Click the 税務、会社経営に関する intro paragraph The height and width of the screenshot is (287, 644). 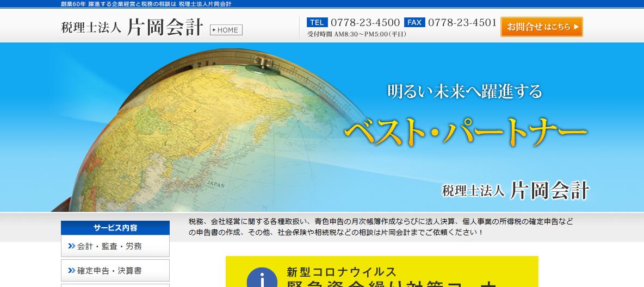click(381, 227)
